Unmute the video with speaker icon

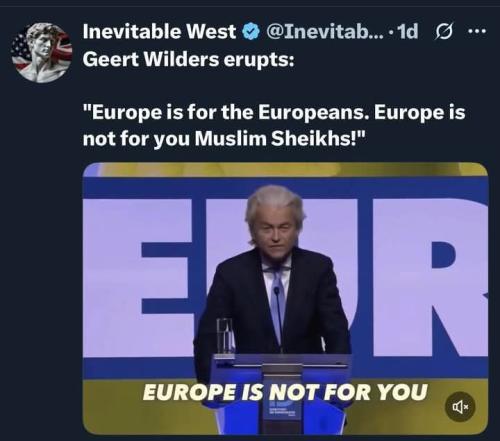tap(460, 407)
